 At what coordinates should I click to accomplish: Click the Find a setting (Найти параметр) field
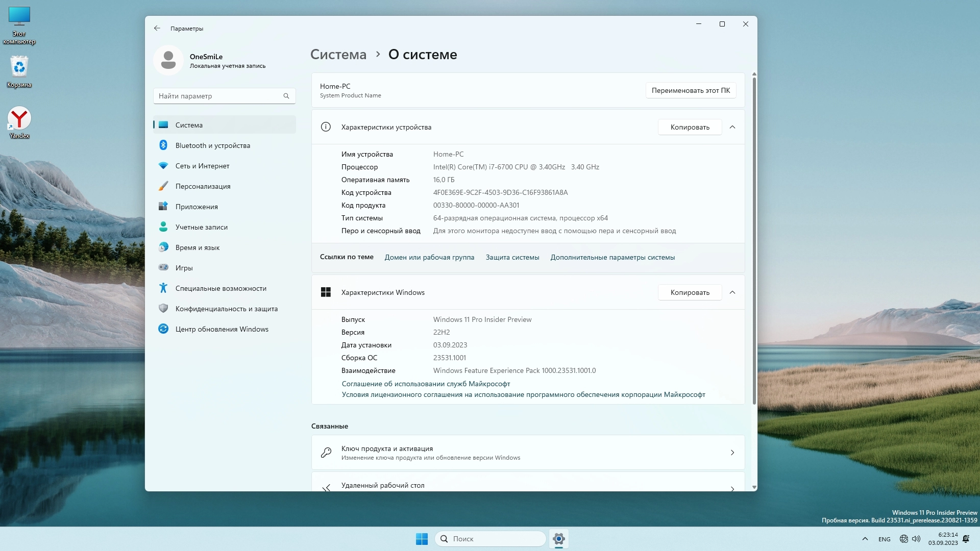pos(219,96)
